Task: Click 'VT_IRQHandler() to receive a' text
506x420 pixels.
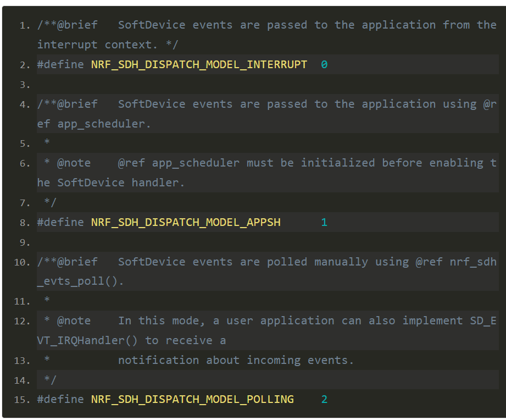Action: pyautogui.click(x=131, y=341)
